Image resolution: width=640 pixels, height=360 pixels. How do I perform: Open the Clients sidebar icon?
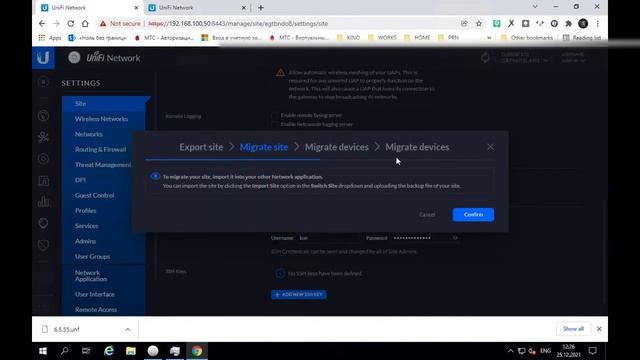pyautogui.click(x=43, y=180)
